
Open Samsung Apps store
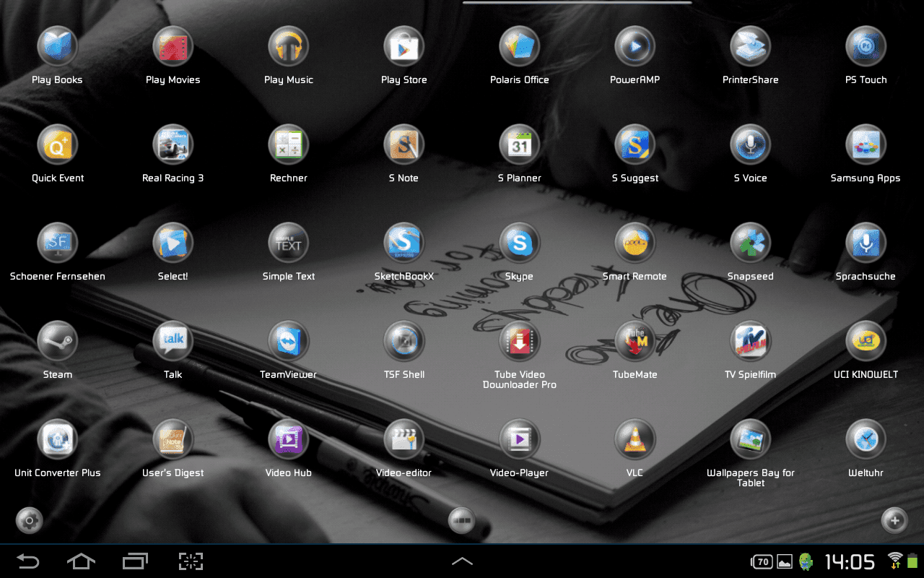coord(866,145)
